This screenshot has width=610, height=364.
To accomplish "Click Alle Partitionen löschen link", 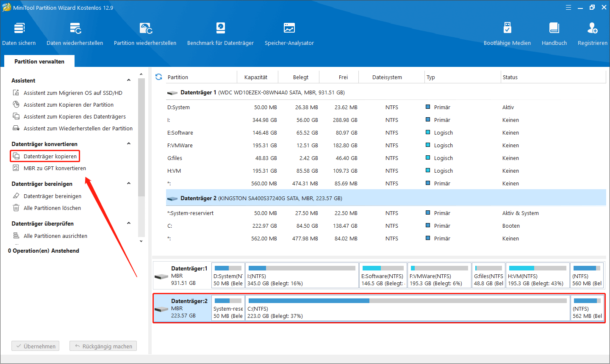I will click(52, 208).
